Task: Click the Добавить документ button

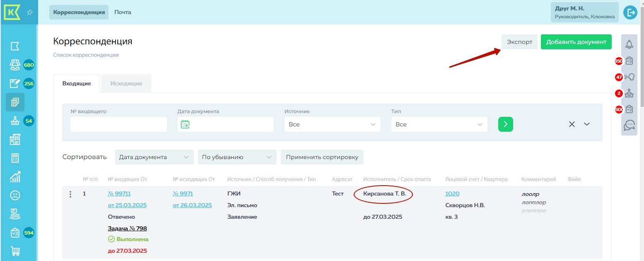Action: coord(576,42)
